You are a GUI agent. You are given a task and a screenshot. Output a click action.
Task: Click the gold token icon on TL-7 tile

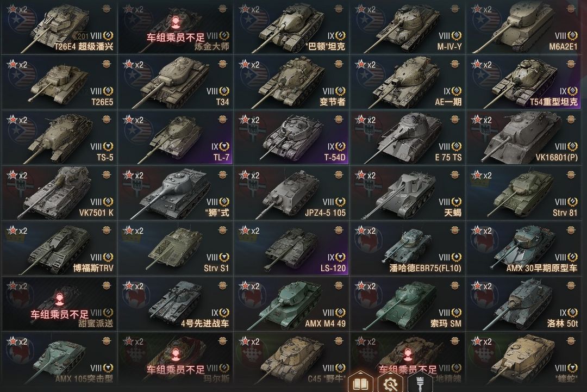[223, 120]
